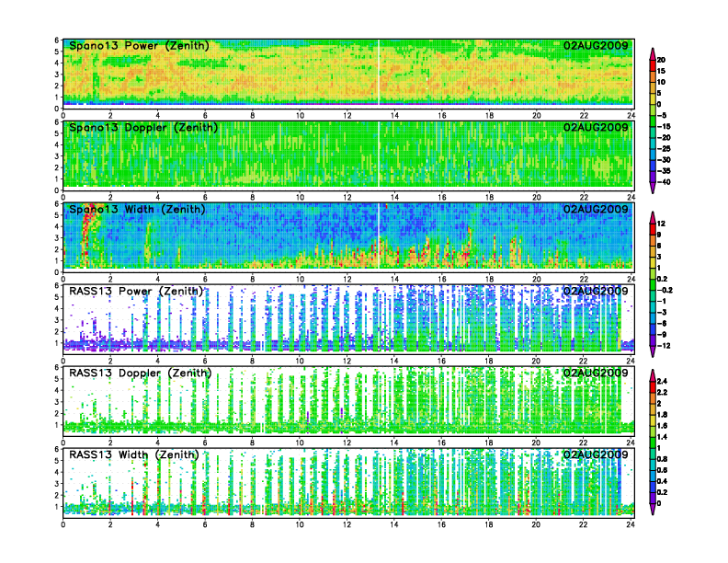Click the '15' label on the top colorbar
The height and width of the screenshot is (563, 728).
(661, 71)
